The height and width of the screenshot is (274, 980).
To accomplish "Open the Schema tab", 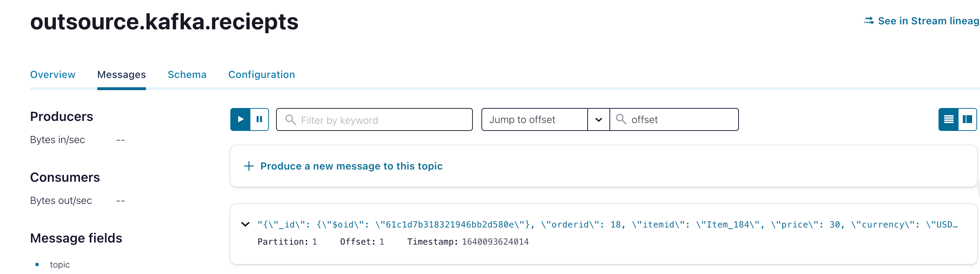I will click(x=187, y=75).
